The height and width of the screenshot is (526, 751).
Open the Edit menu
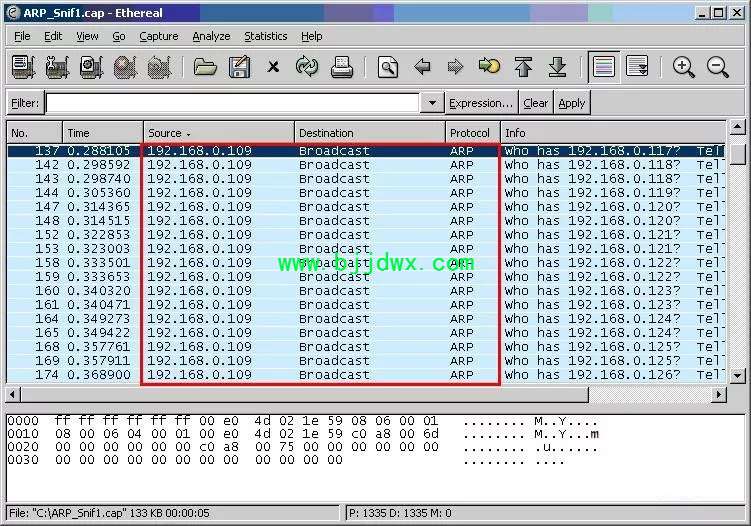[53, 36]
